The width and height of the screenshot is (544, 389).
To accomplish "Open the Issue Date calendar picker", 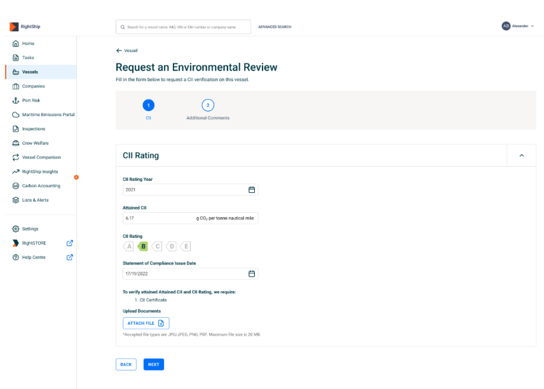I will tap(252, 274).
